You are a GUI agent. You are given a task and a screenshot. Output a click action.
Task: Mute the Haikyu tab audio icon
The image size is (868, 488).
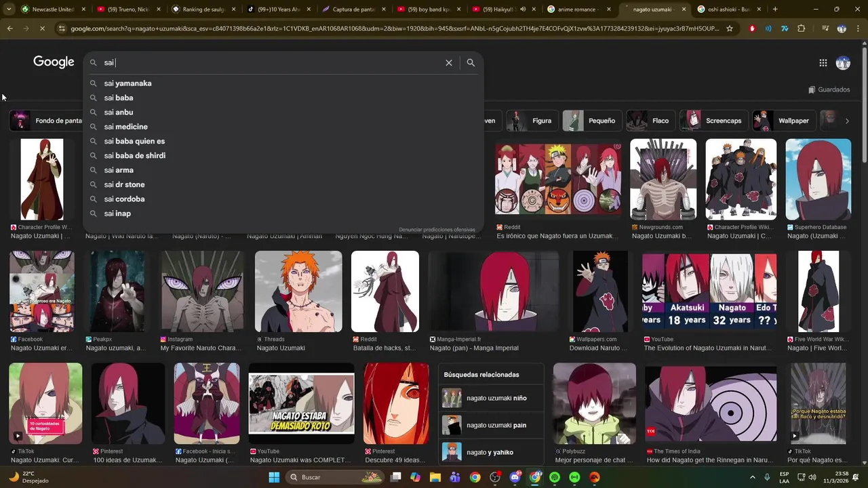pyautogui.click(x=522, y=9)
